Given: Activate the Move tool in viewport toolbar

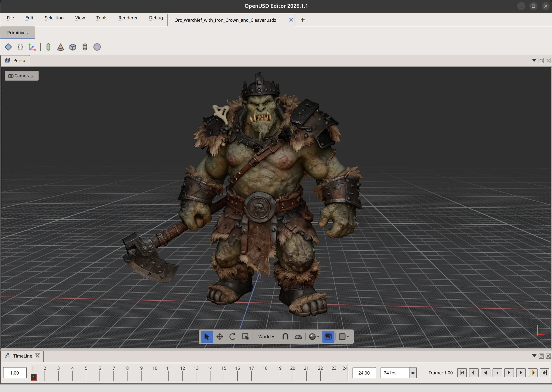Looking at the screenshot, I should [220, 337].
